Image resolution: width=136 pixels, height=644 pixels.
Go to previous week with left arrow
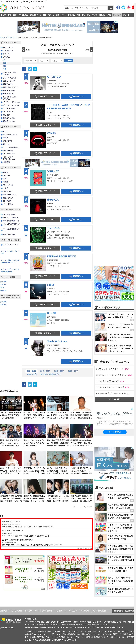pos(23,49)
